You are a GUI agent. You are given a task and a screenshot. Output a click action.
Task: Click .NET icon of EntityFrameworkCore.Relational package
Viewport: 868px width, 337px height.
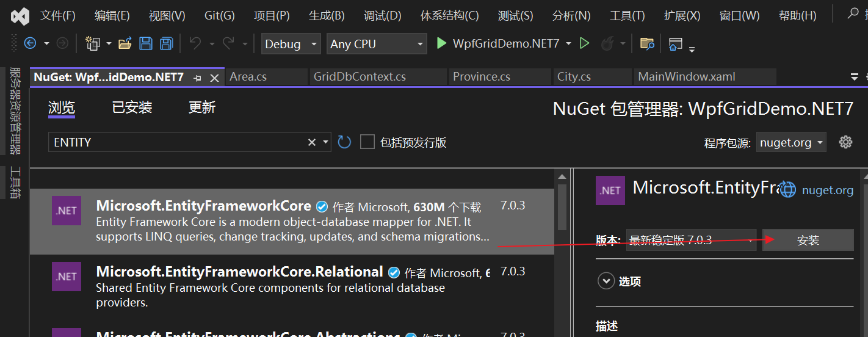coord(67,276)
